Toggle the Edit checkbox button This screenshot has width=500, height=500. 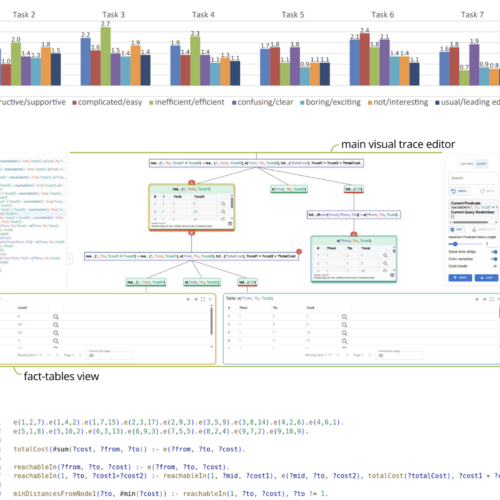coord(457,229)
